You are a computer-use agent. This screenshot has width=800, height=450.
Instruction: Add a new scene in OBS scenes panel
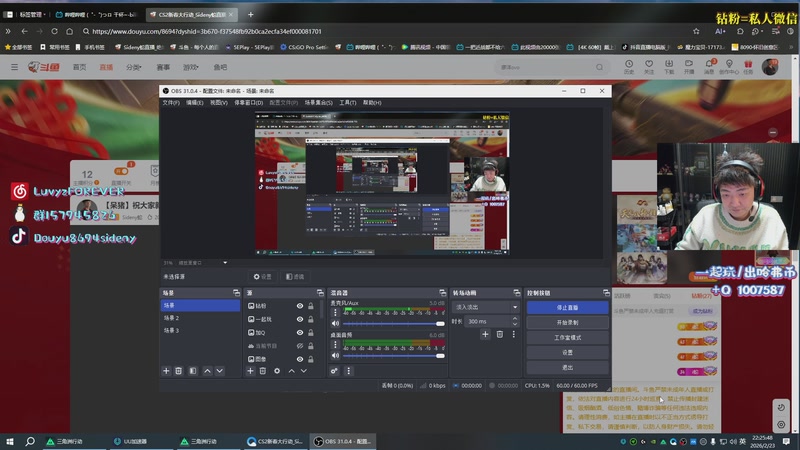tap(166, 371)
